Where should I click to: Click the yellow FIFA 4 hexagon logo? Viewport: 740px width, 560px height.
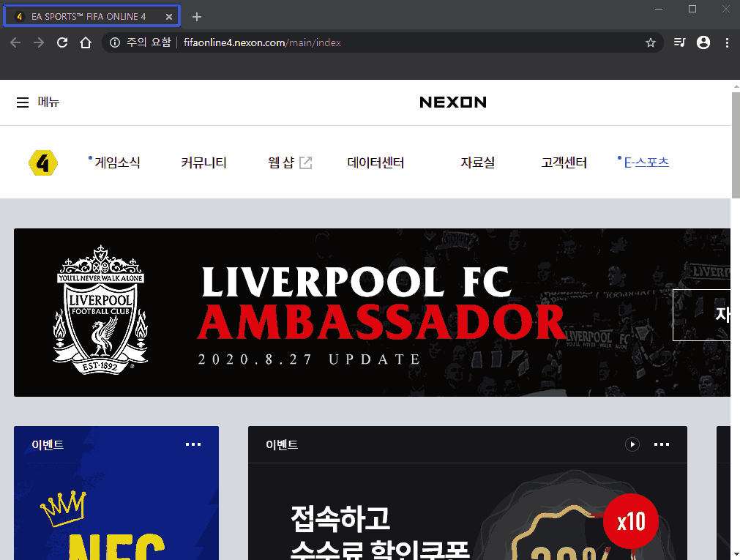43,163
